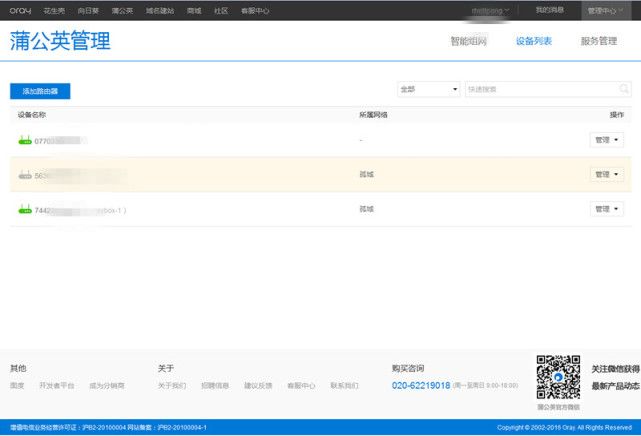This screenshot has height=436, width=641.
Task: Expand 管理 dropdown for first device
Action: [606, 140]
